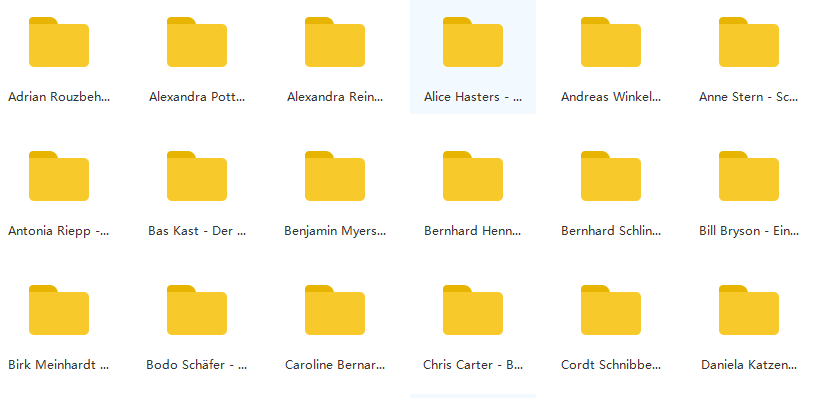819x398 pixels.
Task: Select the Caroline Bernar folder icon
Action: pyautogui.click(x=335, y=310)
